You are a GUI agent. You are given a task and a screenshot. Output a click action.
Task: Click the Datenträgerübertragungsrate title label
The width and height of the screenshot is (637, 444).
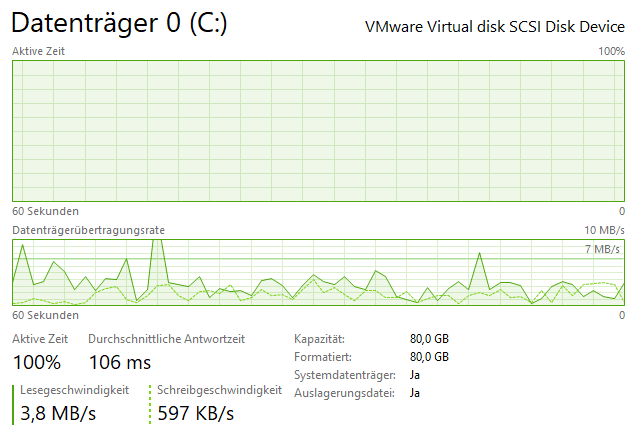point(89,230)
